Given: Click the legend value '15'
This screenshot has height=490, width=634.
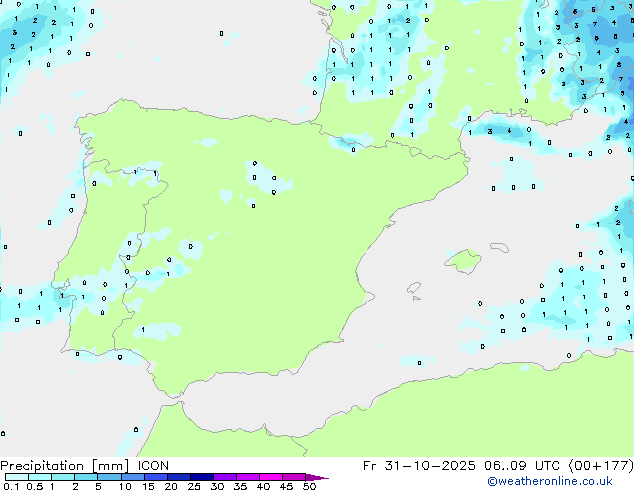Looking at the screenshot, I should [148, 486].
